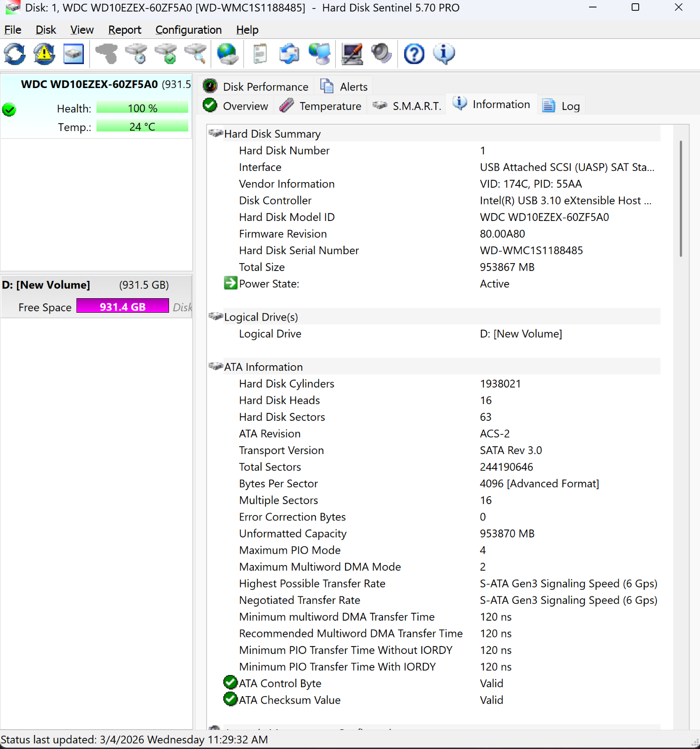Click the magenta Free Space 931.4 GB bar
This screenshot has width=700, height=749.
[123, 307]
